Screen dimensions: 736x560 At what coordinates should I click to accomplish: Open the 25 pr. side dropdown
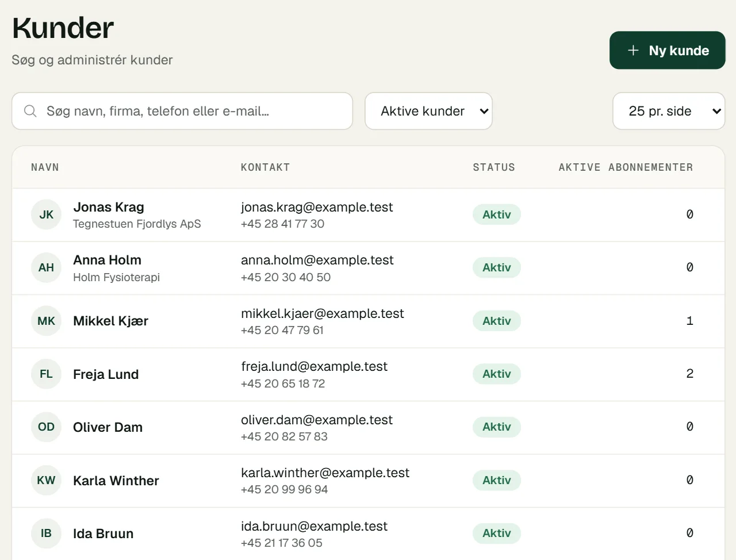coord(669,111)
